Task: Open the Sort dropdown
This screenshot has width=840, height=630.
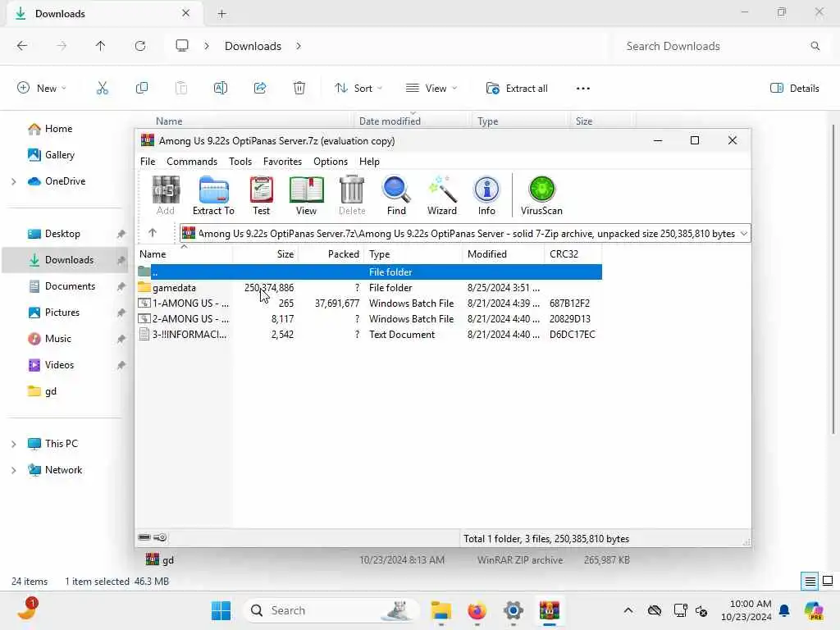Action: [x=358, y=89]
